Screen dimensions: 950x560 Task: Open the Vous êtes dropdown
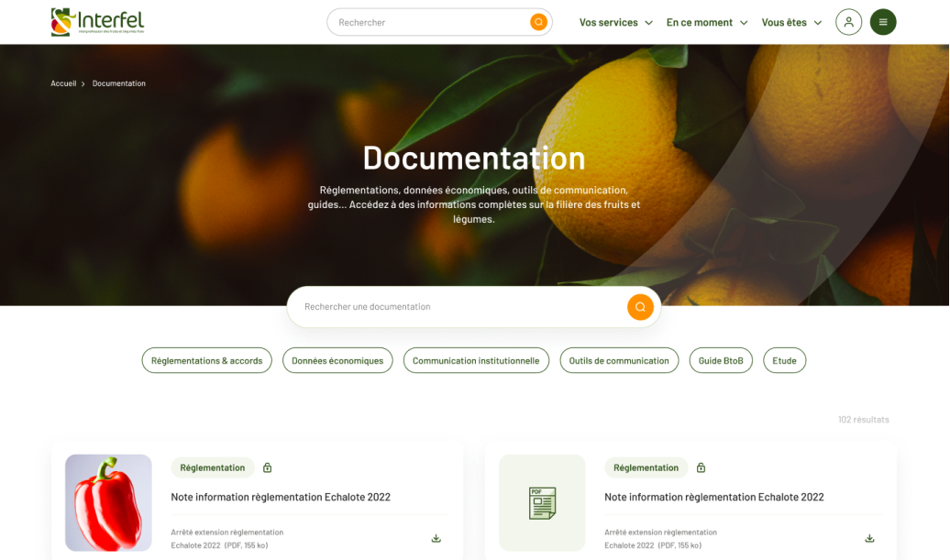coord(791,23)
